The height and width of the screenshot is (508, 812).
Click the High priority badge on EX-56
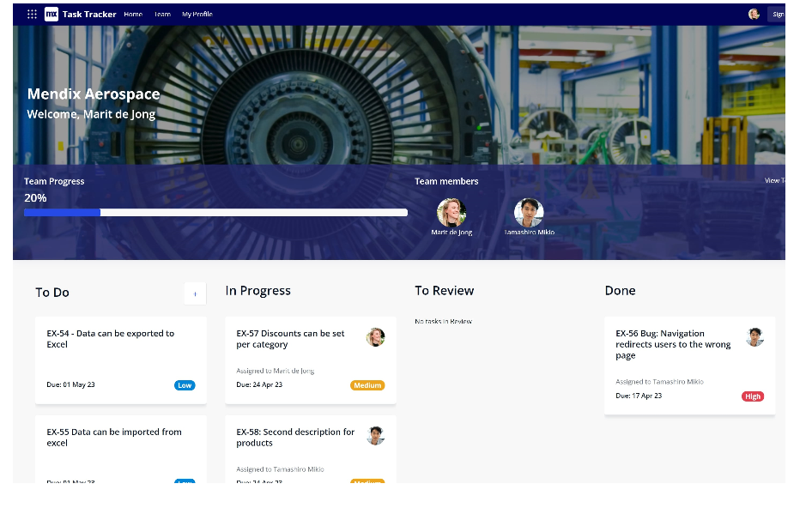click(x=753, y=396)
